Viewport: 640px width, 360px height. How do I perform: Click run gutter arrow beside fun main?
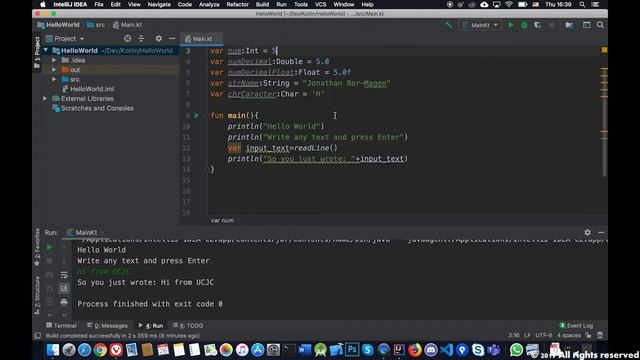[197, 116]
